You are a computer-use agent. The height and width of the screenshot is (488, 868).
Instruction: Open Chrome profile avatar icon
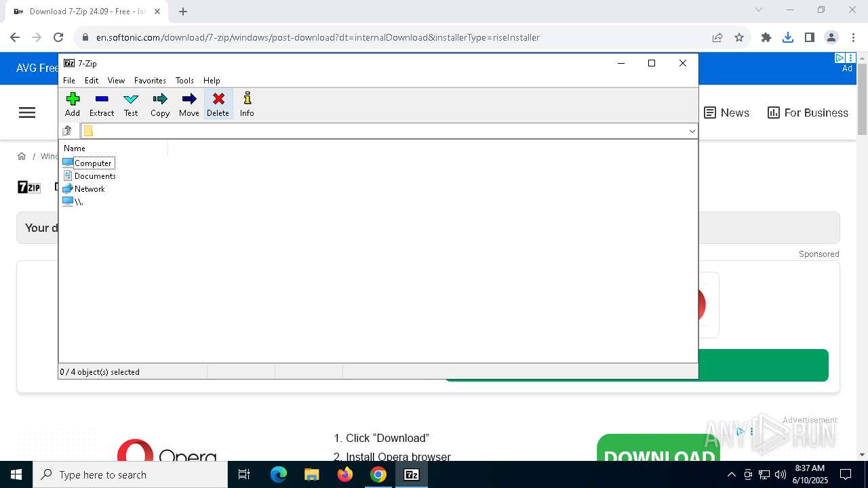point(831,37)
